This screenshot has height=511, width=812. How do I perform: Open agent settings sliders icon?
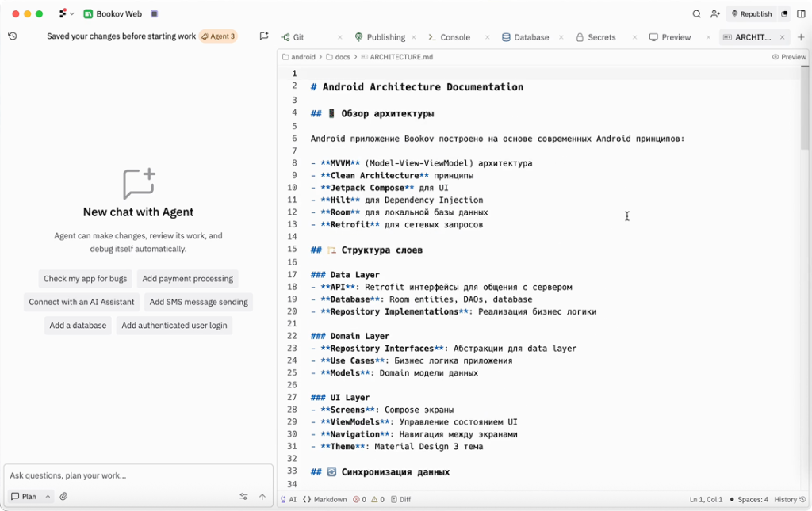243,497
